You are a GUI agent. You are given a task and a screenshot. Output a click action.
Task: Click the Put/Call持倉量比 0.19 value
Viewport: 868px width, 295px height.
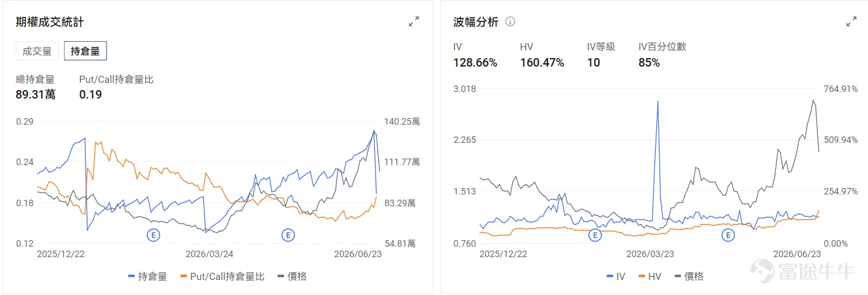90,95
